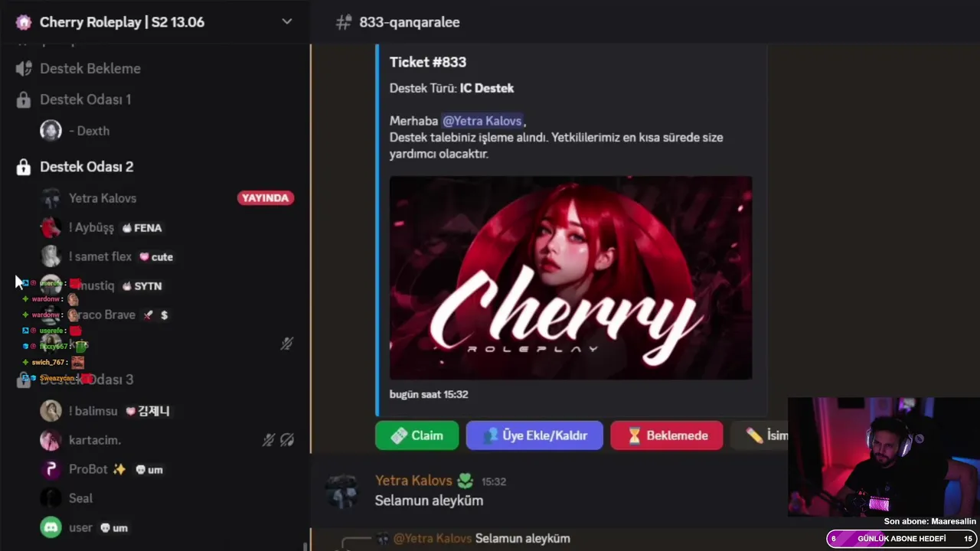Click the Yetra Kalovs message author name
The height and width of the screenshot is (551, 980).
point(413,481)
